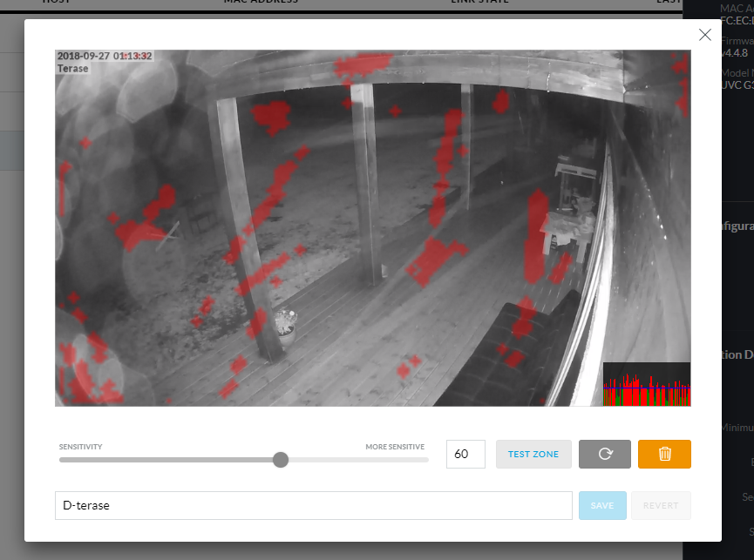Click the sensitivity value field showing 60

click(465, 454)
